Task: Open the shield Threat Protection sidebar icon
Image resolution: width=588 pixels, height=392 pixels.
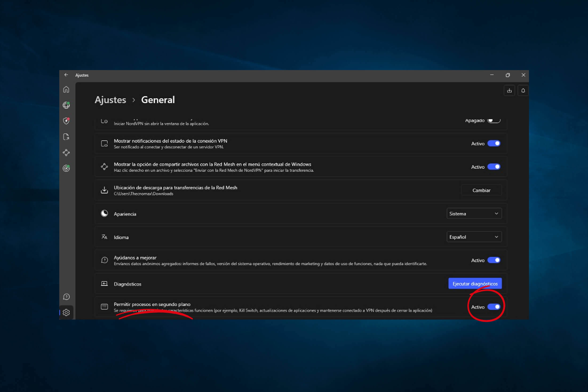Action: 66,121
